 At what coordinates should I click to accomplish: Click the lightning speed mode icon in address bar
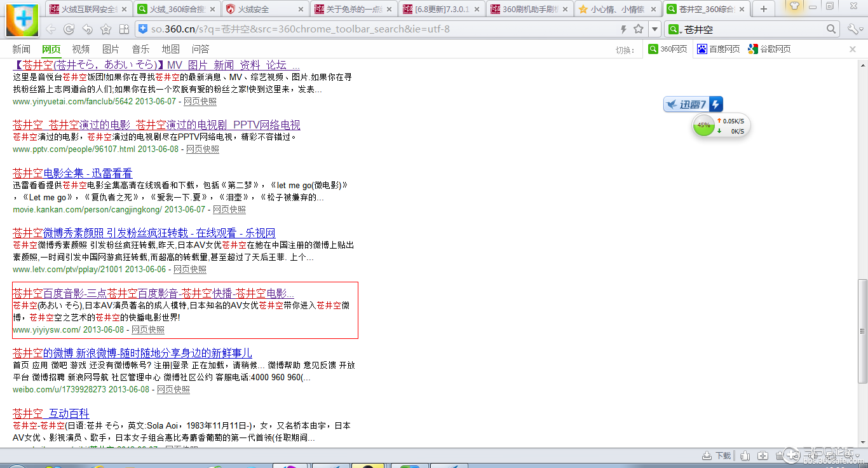623,29
